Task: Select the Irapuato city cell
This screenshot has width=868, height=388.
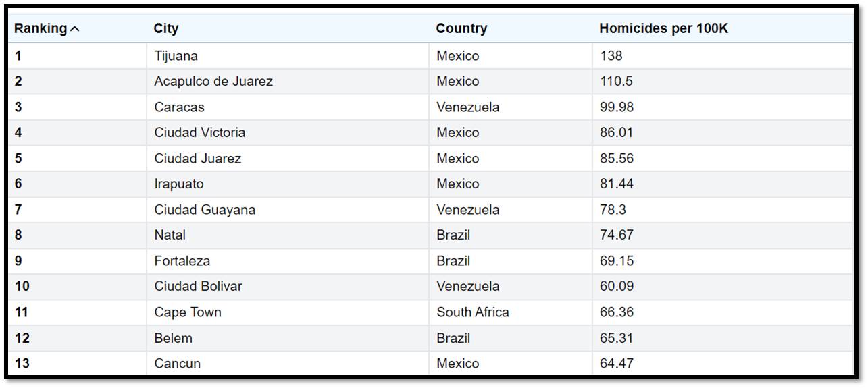Action: click(178, 184)
